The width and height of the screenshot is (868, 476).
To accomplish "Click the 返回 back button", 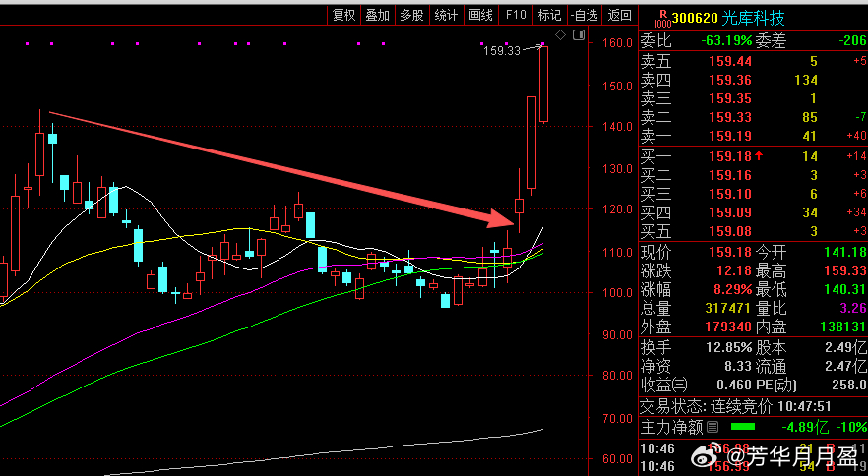I will [x=619, y=15].
